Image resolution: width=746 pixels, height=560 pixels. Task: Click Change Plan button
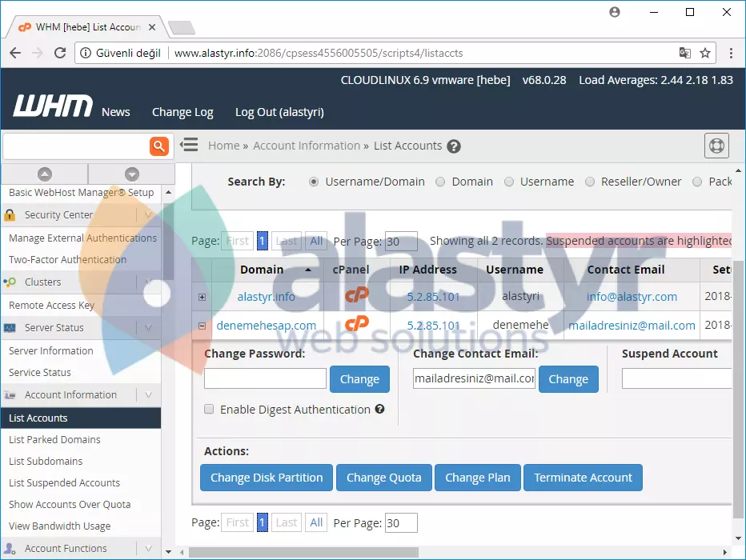click(x=478, y=478)
